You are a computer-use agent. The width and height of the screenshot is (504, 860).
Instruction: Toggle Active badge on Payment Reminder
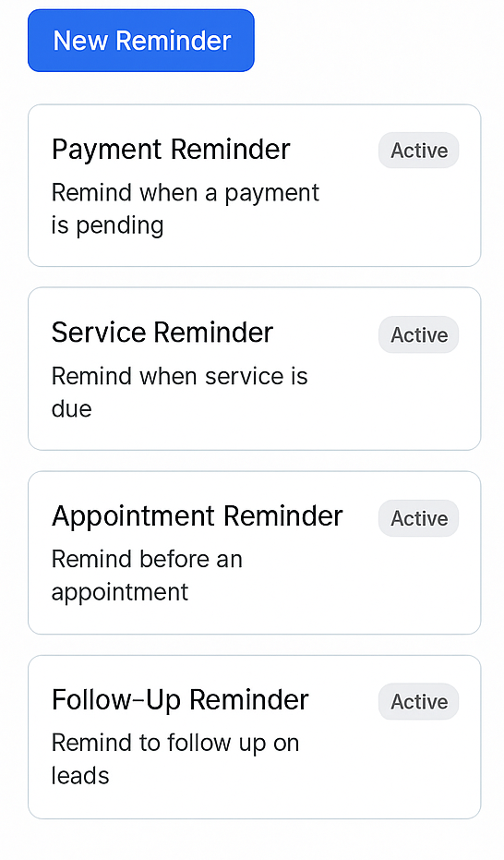click(x=418, y=151)
